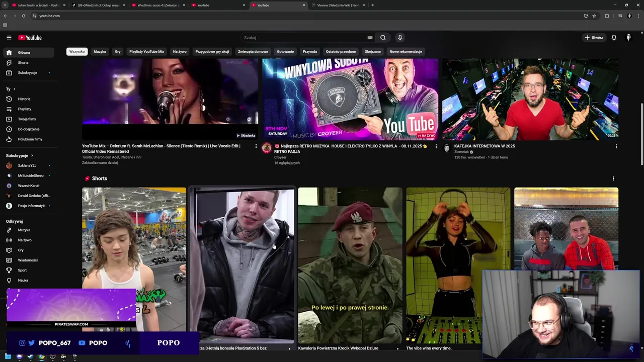Open the three-dot menu for the Retro Pasja live video

pos(436,146)
